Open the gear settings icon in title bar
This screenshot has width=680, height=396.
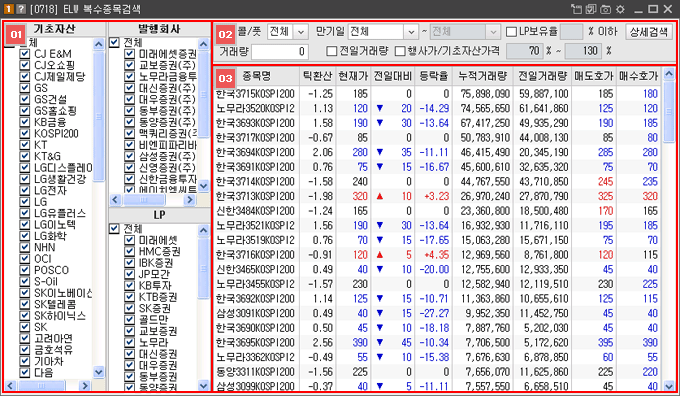tap(621, 9)
